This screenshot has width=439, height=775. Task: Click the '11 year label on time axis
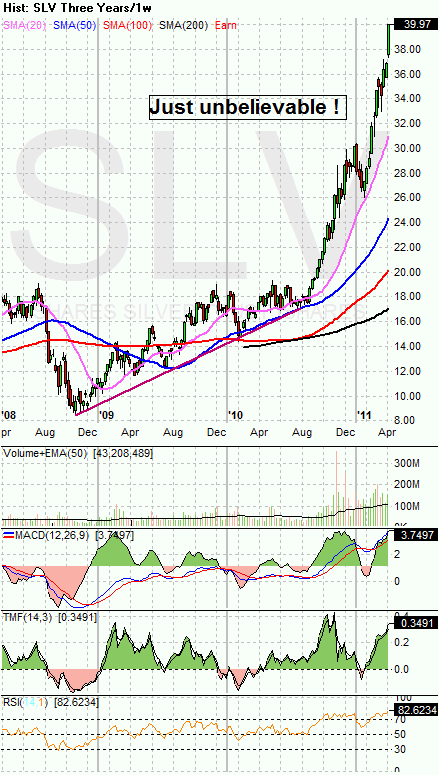[x=365, y=413]
